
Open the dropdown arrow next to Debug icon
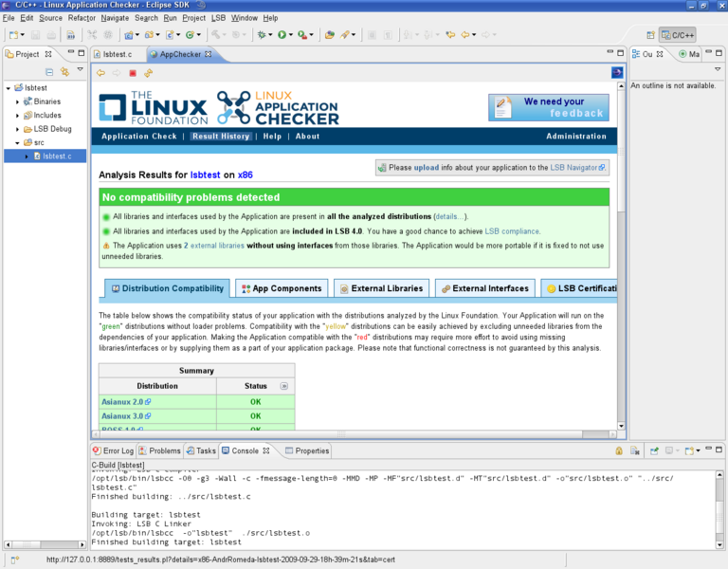pyautogui.click(x=270, y=35)
